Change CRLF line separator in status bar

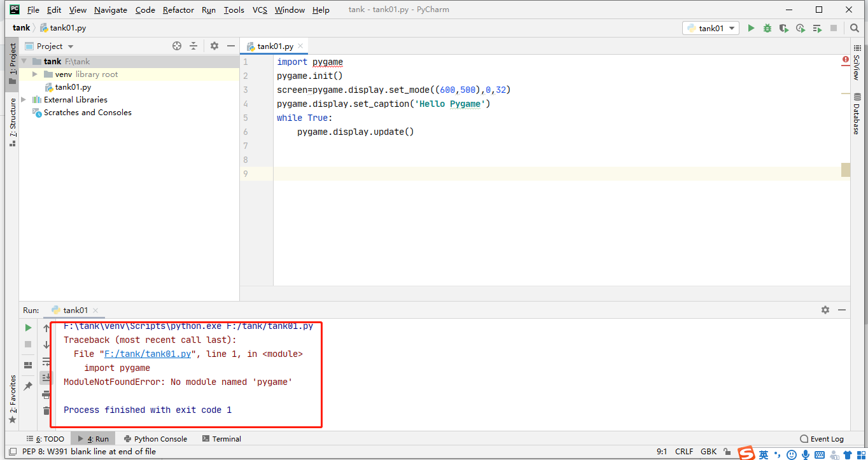684,452
